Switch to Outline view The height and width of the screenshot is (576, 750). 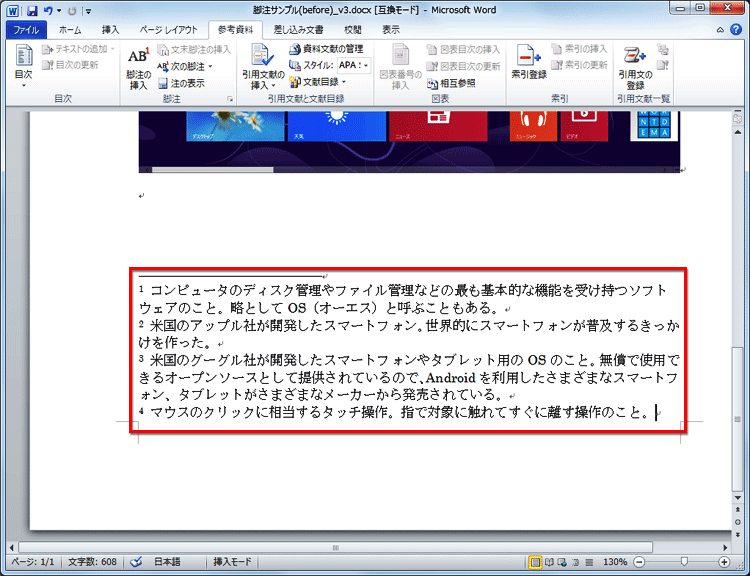coord(576,562)
